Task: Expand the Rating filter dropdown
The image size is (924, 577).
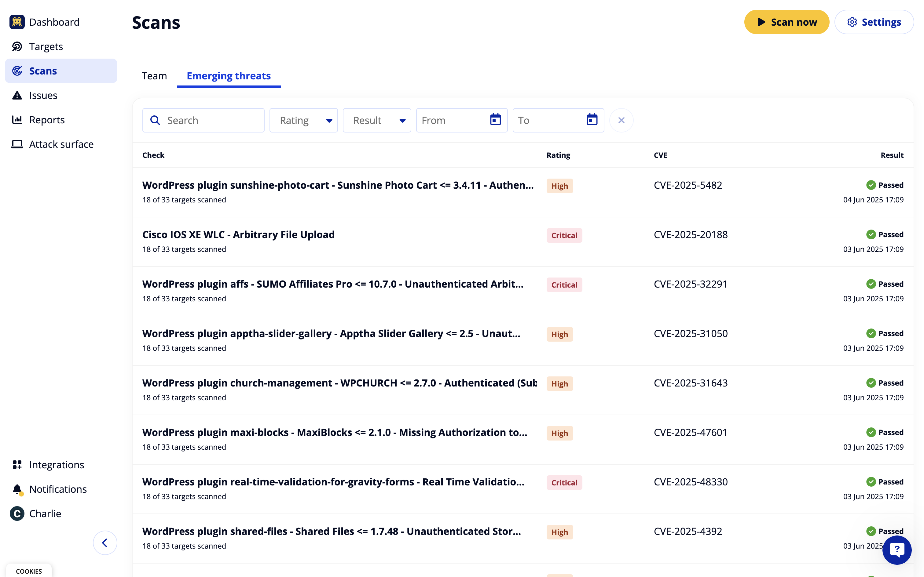Action: 303,121
